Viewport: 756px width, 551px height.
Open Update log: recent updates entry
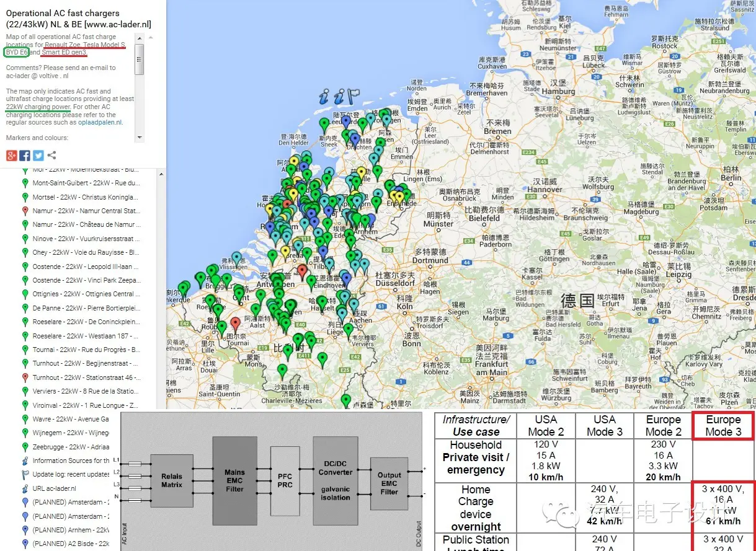coord(71,475)
